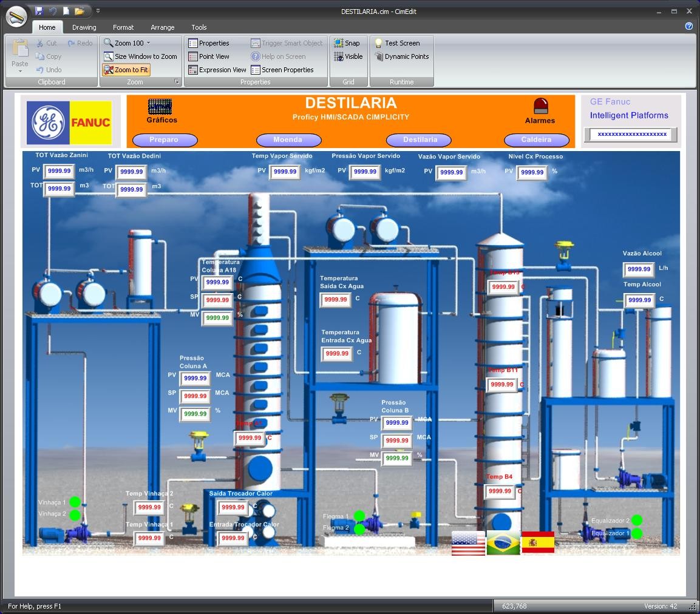Click the Vazão Alcool value field
The image size is (700, 614).
click(x=638, y=269)
